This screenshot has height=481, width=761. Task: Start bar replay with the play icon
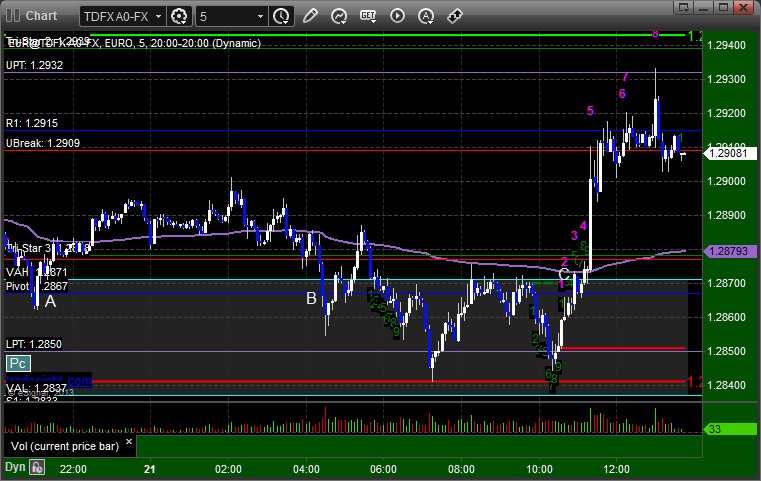397,16
